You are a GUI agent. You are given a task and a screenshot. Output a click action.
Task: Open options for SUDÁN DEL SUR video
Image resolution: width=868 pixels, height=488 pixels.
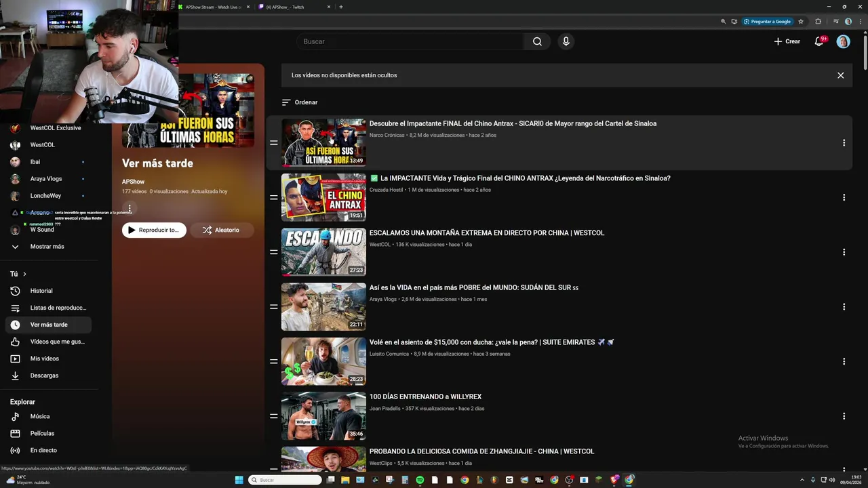pos(844,306)
